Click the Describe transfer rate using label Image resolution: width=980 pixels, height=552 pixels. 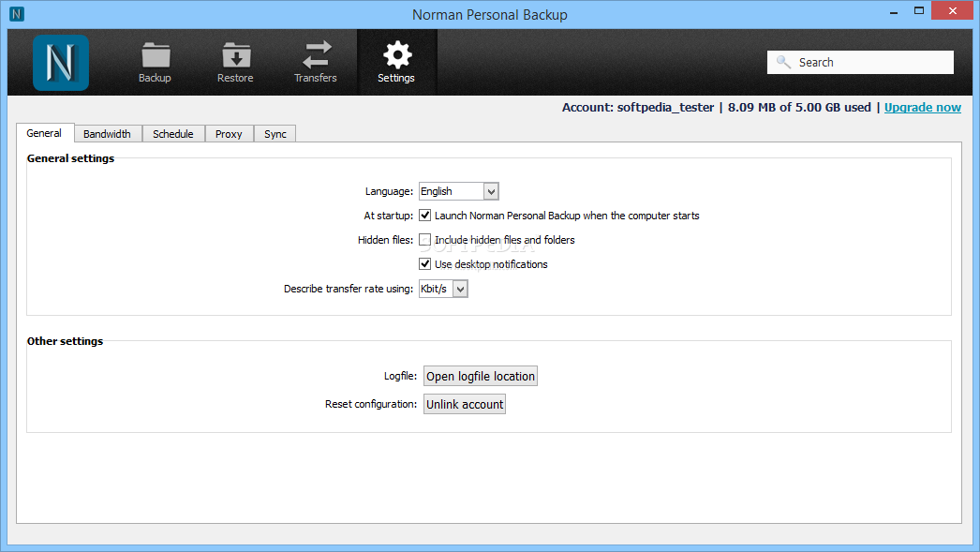pyautogui.click(x=349, y=289)
